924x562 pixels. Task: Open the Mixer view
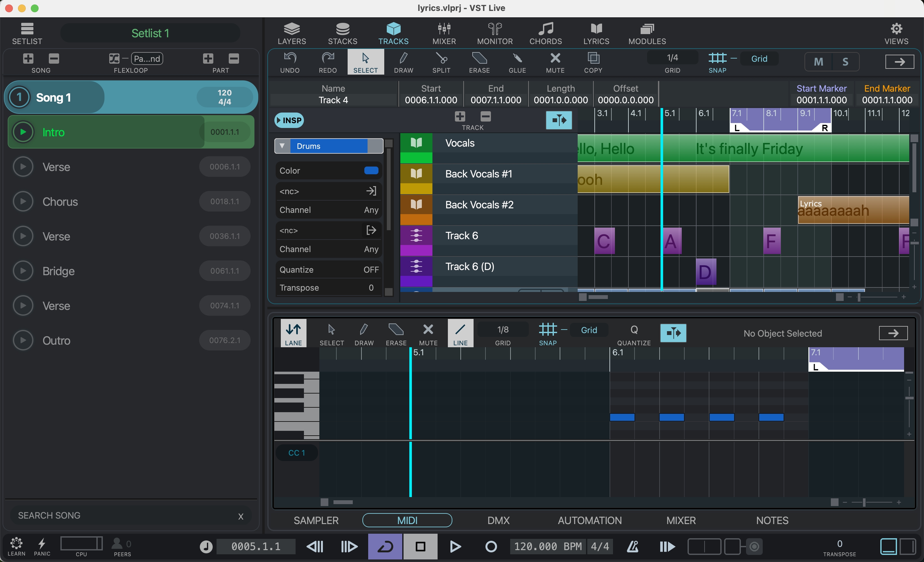(x=444, y=33)
